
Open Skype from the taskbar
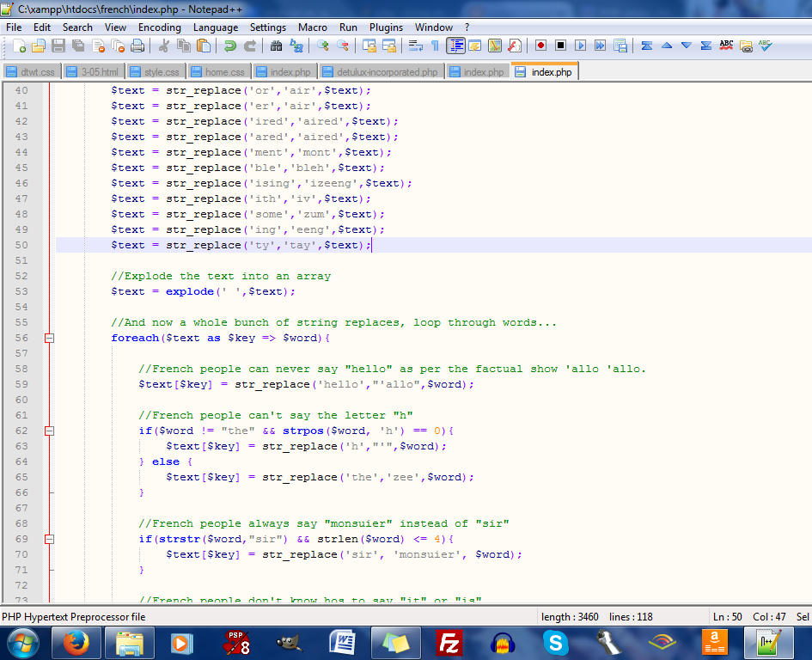coord(556,644)
